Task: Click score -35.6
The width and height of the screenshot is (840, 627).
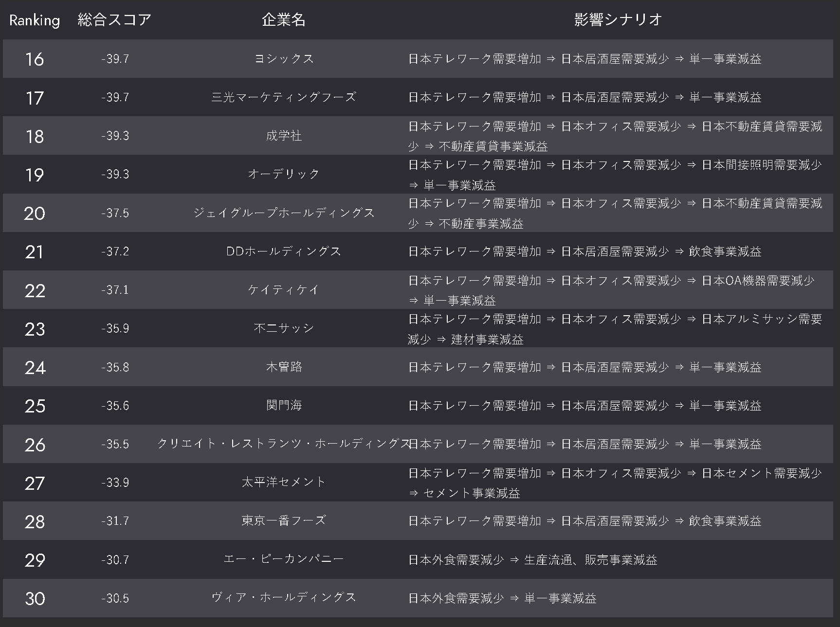Action: point(115,406)
